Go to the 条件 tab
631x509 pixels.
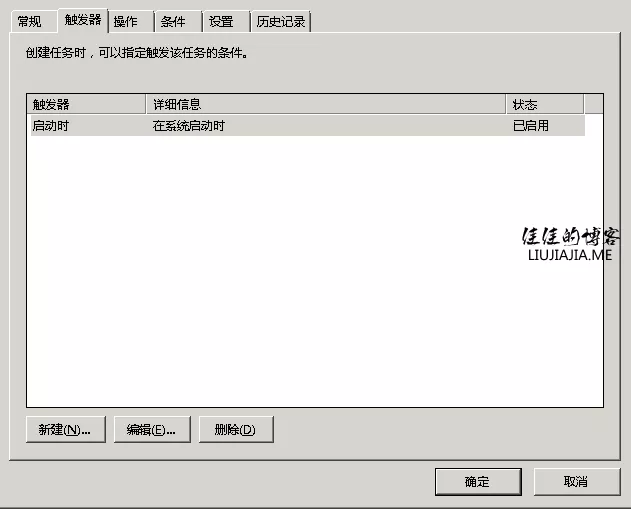tap(173, 22)
